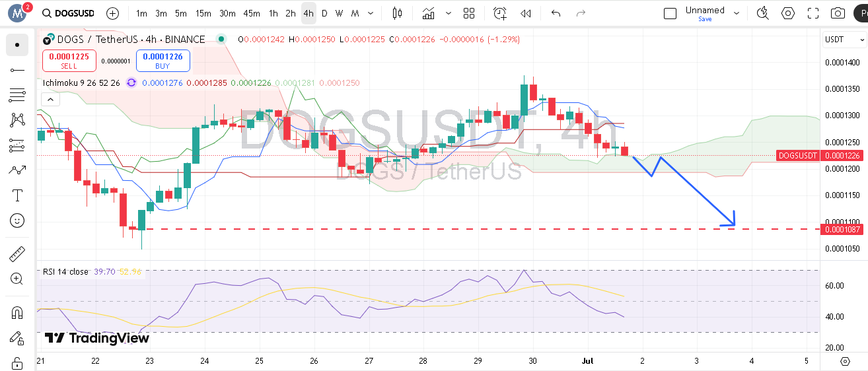Redo the chart action
Viewport: 868px width, 371px height.
(581, 13)
